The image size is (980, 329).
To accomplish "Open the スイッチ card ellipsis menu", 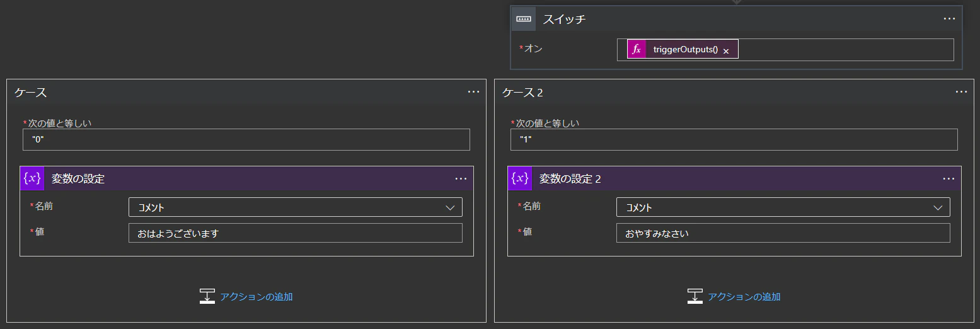I will tap(949, 19).
